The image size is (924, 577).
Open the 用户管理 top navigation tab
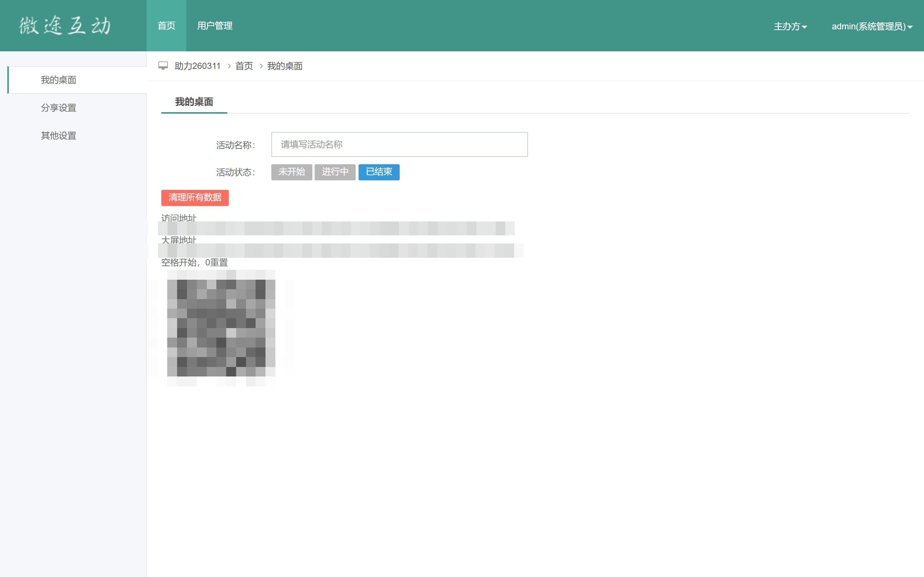214,26
